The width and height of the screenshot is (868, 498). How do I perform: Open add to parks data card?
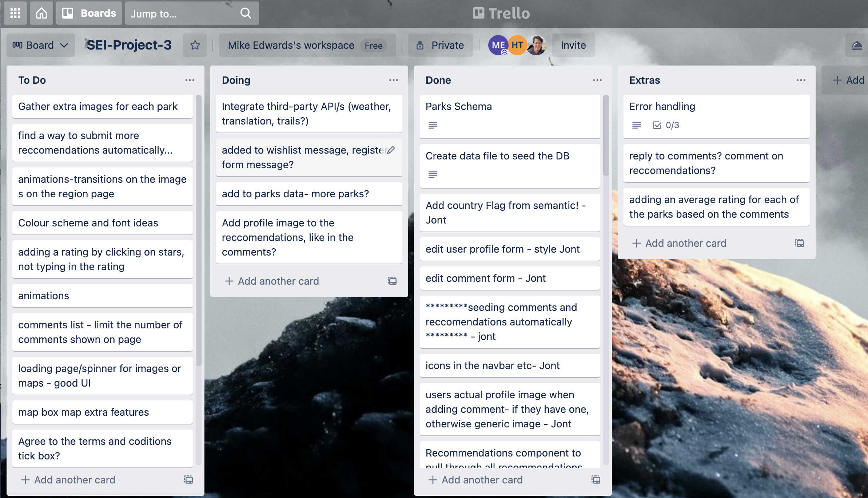[309, 194]
